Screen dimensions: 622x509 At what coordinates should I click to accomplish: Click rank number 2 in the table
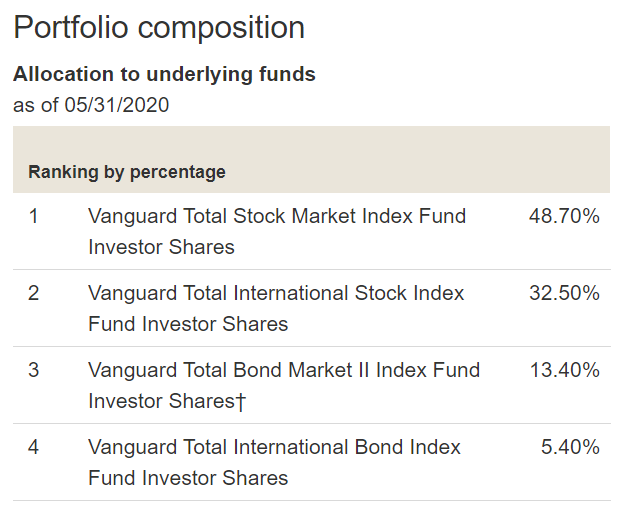33,293
